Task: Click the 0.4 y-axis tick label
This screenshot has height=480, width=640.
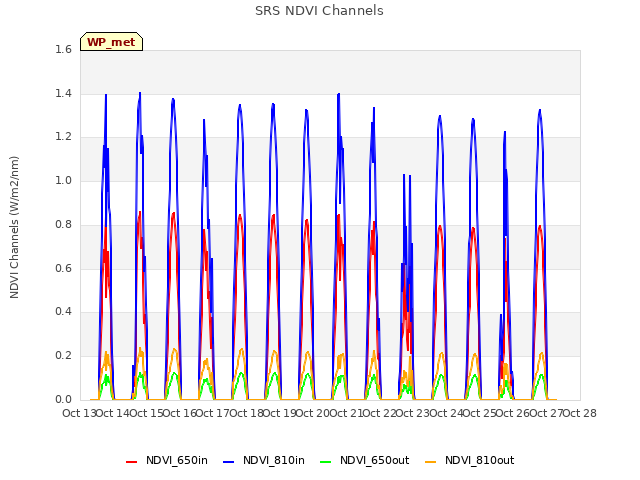Action: click(x=63, y=312)
